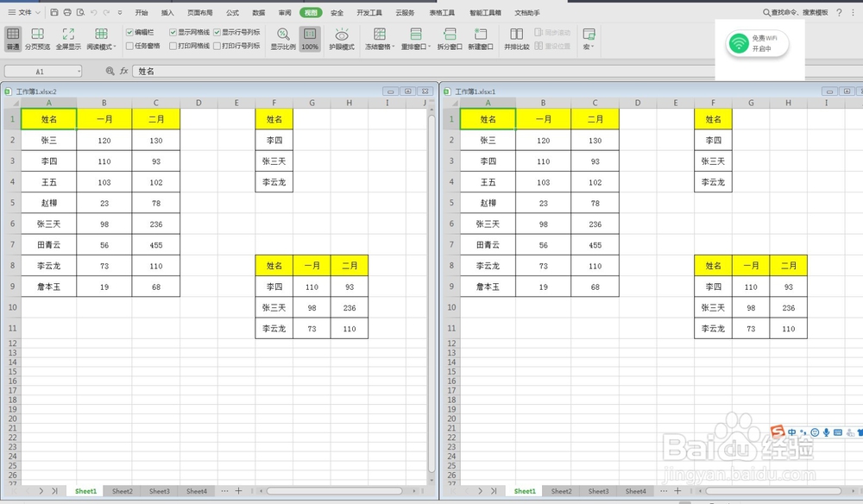
Task: Click the search icon next to 查找命令
Action: 766,12
